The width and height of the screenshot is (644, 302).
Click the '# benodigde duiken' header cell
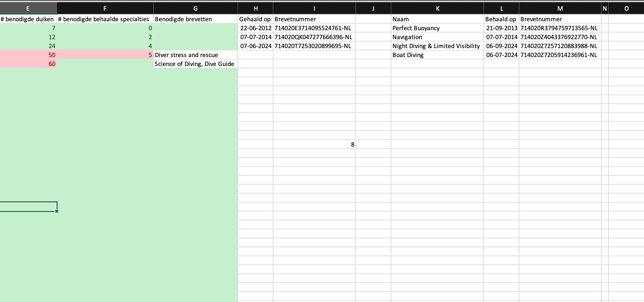tap(28, 19)
